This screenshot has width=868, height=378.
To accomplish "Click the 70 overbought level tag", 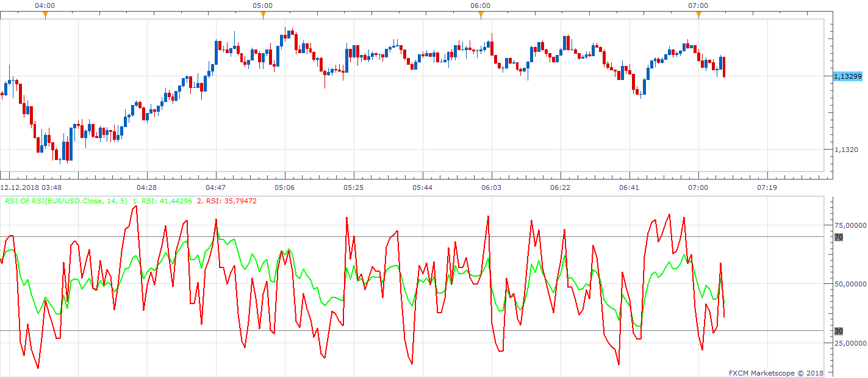I will pos(838,237).
